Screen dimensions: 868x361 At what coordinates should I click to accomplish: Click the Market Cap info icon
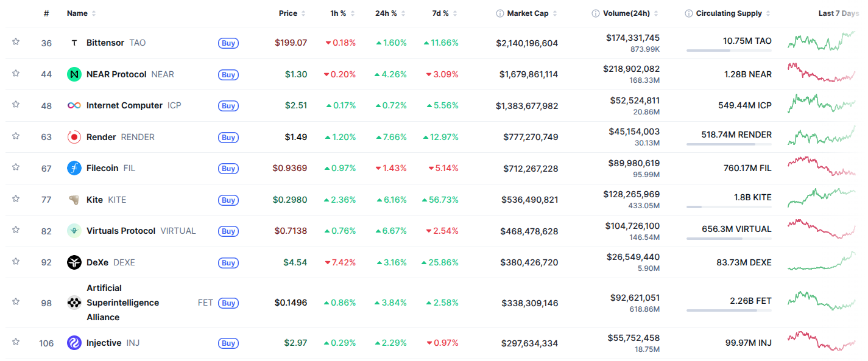coord(500,13)
